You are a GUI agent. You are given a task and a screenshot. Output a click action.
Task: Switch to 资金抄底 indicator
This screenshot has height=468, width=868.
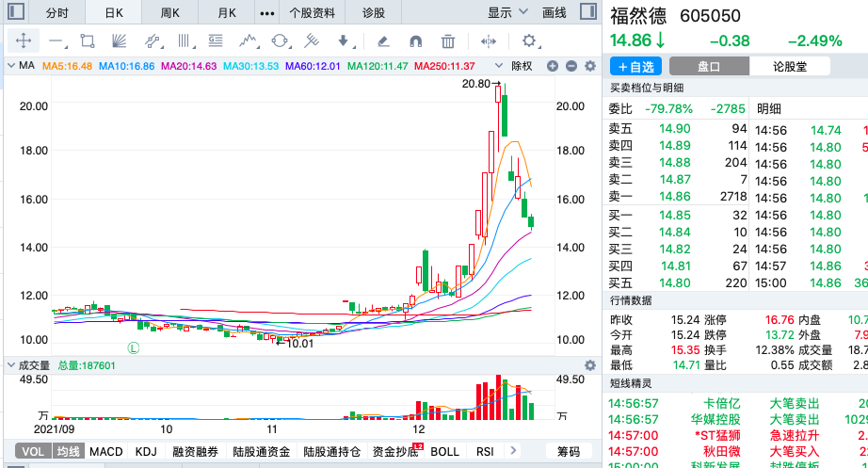tap(395, 451)
